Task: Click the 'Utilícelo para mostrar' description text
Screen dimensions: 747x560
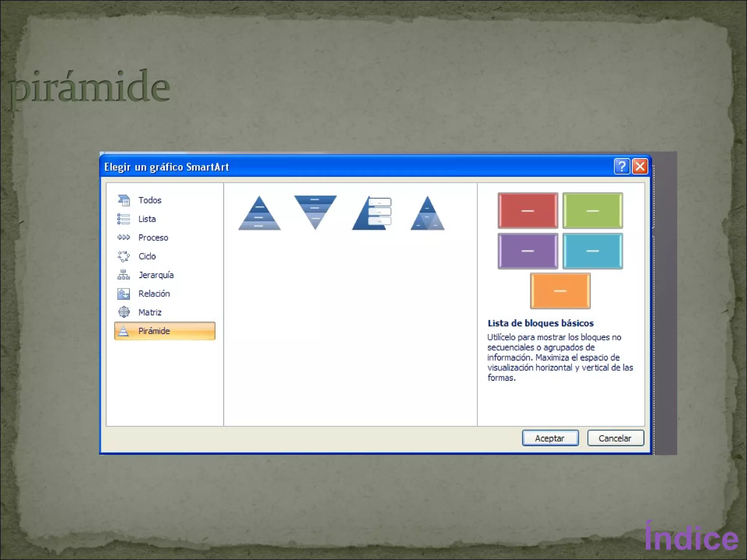Action: tap(560, 357)
